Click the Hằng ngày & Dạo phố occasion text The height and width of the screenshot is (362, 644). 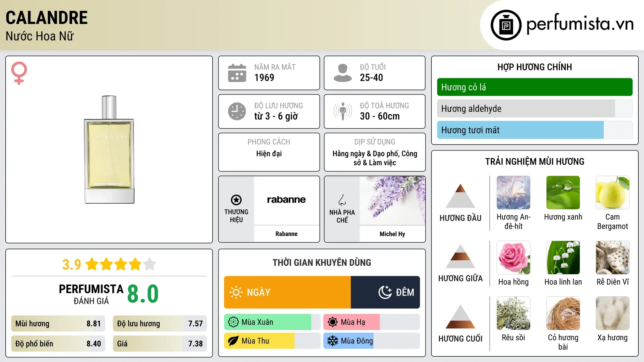tap(375, 158)
